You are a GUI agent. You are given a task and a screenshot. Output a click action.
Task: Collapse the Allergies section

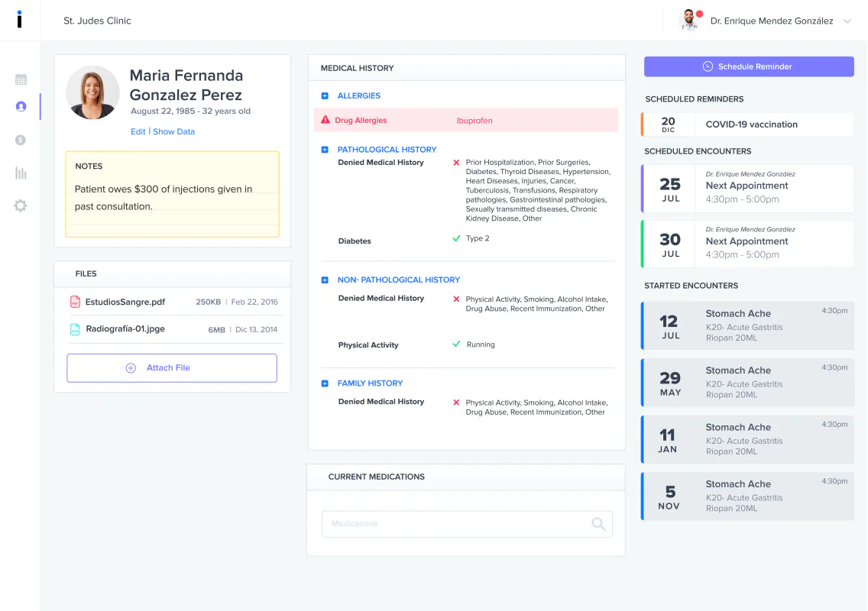(325, 95)
